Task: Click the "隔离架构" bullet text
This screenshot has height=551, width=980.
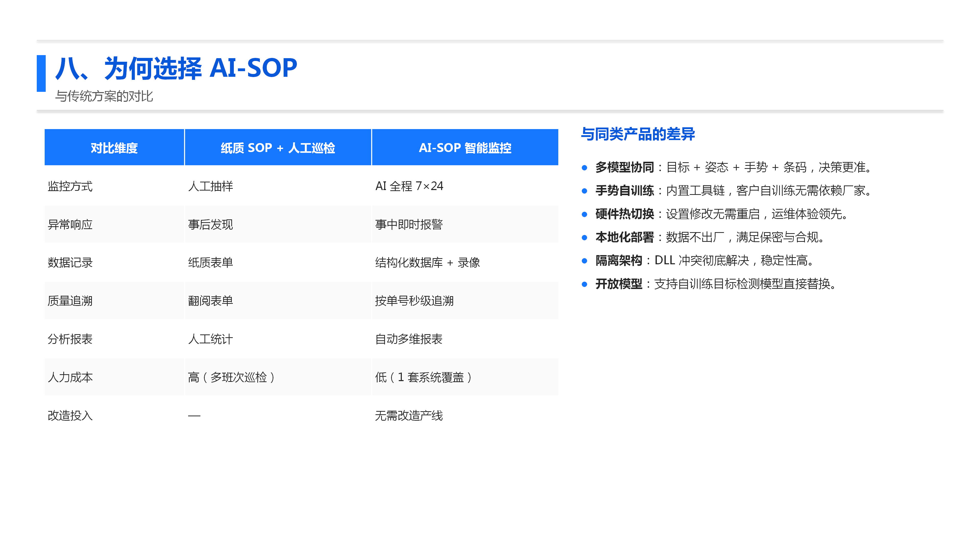Action: pos(704,260)
